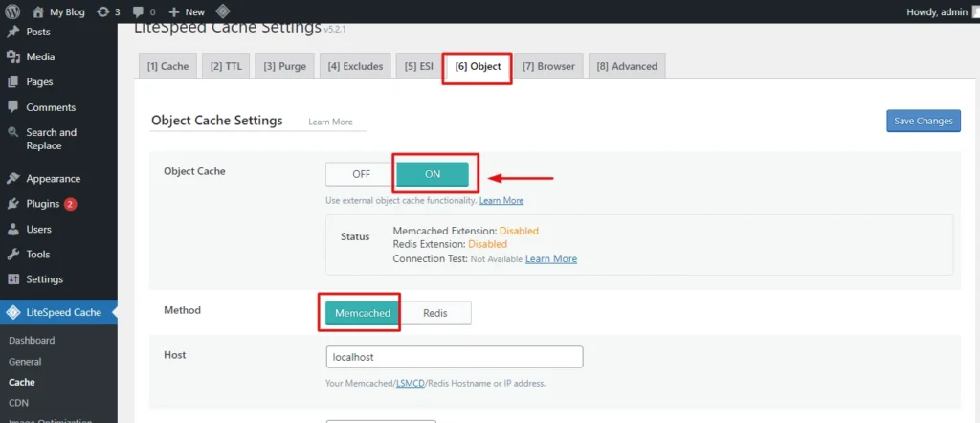This screenshot has width=980, height=423.
Task: Click the Save Changes button
Action: coord(924,121)
